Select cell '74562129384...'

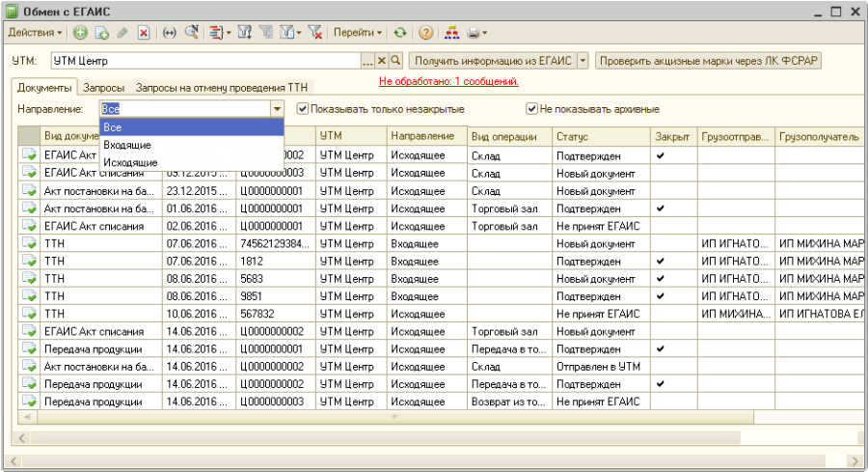[x=275, y=243]
